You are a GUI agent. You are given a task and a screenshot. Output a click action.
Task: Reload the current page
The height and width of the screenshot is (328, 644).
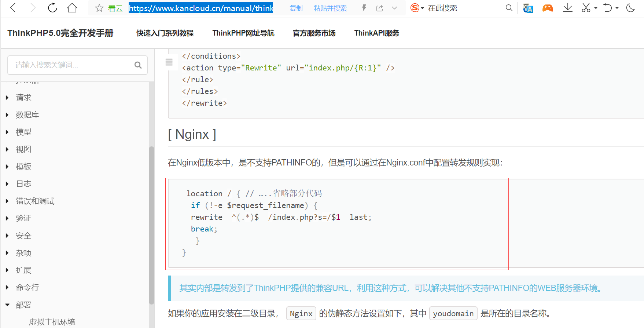pos(52,8)
